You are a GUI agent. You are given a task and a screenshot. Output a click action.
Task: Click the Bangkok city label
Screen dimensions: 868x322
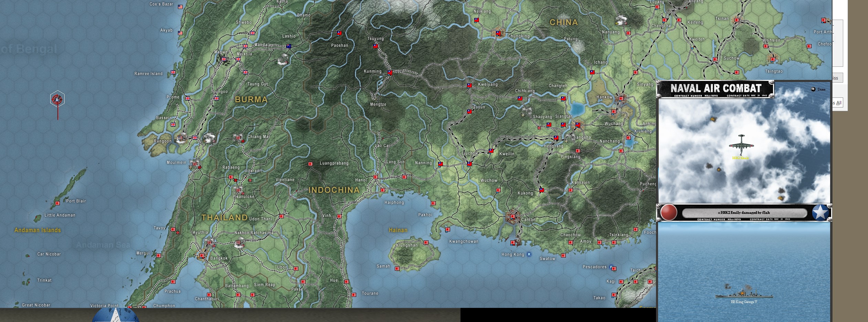click(x=219, y=258)
